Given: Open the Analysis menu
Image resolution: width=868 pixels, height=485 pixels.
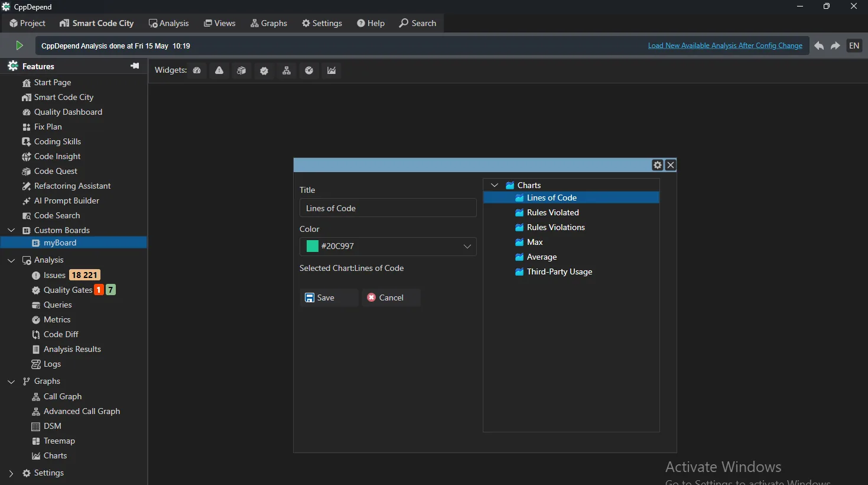Looking at the screenshot, I should tap(169, 23).
